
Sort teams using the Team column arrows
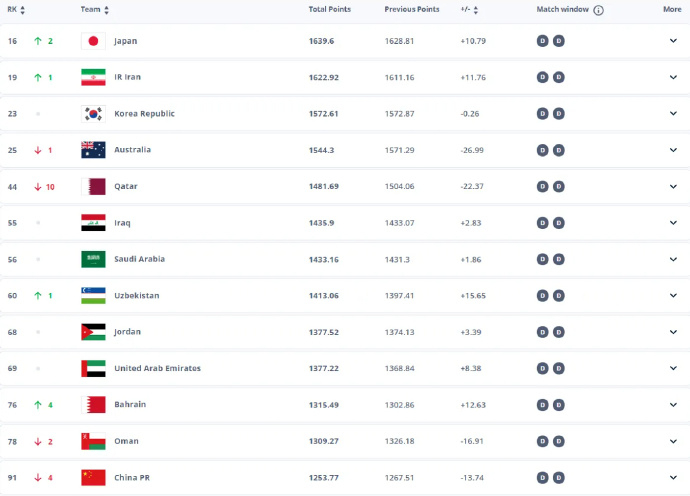[106, 10]
